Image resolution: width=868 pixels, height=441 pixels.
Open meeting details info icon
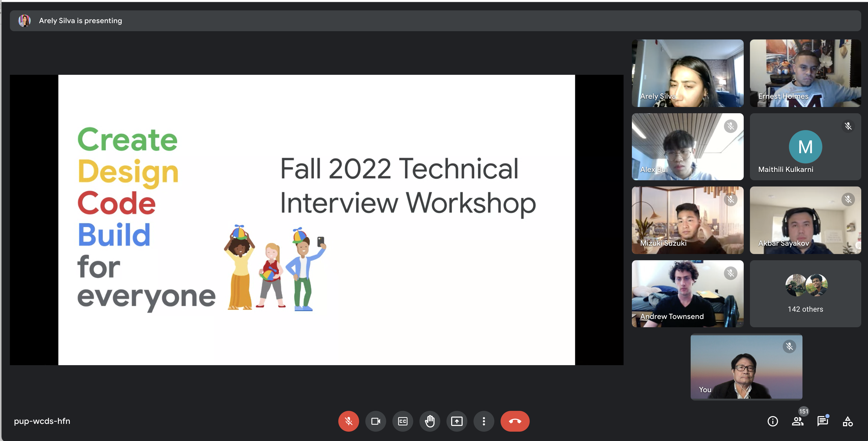pyautogui.click(x=772, y=421)
